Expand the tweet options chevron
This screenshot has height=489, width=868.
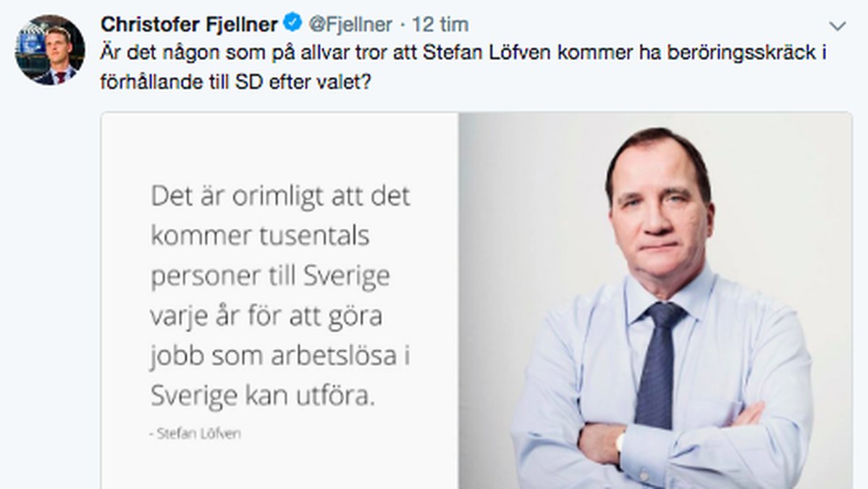pos(837,25)
